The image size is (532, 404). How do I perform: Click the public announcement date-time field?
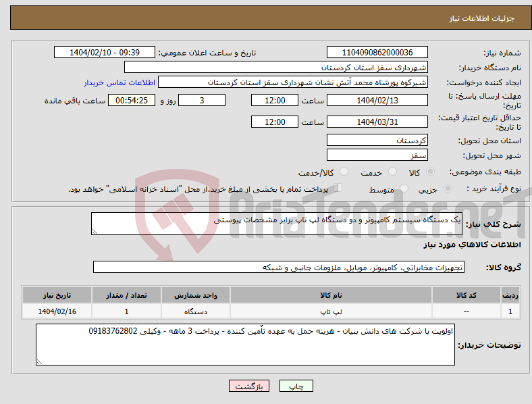105,52
